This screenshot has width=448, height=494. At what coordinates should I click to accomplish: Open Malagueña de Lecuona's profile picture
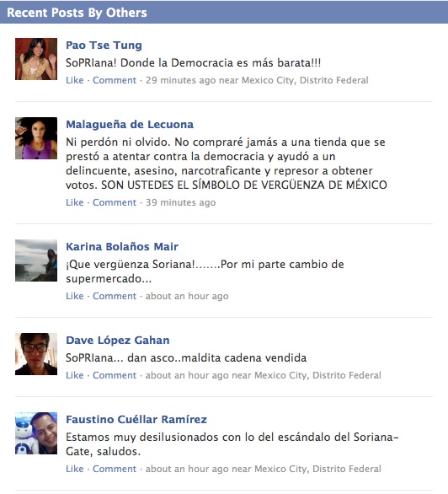point(36,138)
